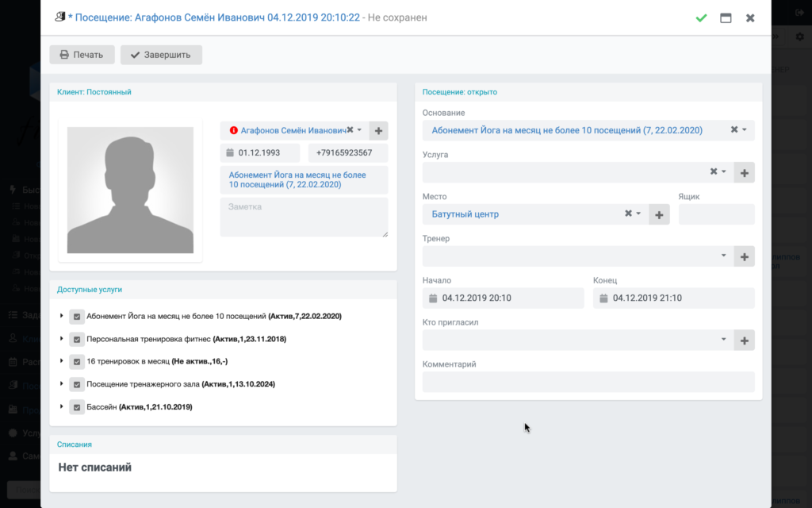
Task: Expand the Посещение тренажерного зала row
Action: (x=61, y=383)
